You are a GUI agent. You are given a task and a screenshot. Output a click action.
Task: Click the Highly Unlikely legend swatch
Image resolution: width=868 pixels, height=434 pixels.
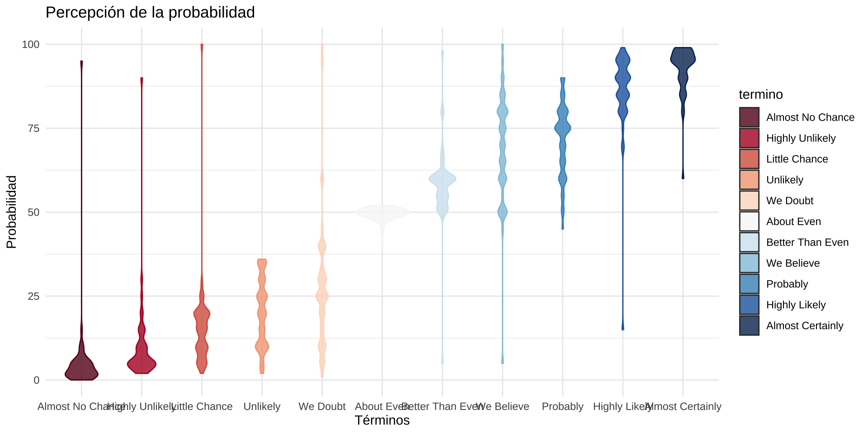[x=749, y=138]
